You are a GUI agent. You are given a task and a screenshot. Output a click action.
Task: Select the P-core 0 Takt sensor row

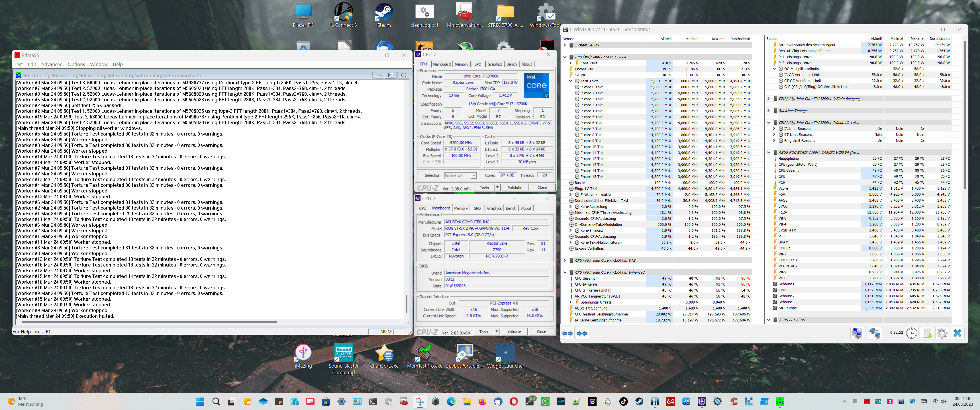click(x=657, y=87)
